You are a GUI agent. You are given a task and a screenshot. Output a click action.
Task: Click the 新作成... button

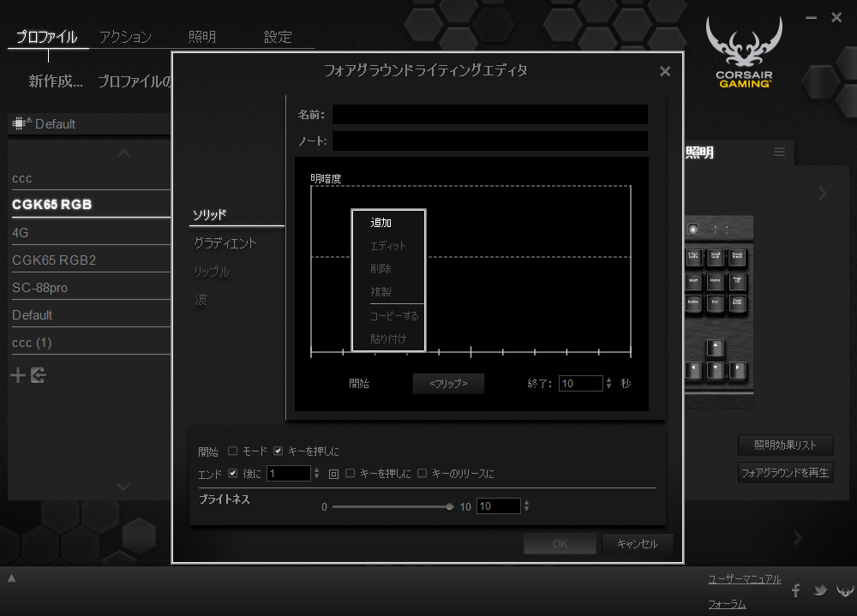pos(56,81)
